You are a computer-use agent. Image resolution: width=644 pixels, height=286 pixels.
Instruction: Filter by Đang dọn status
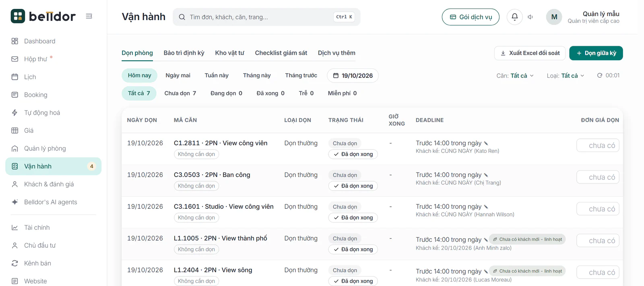(226, 93)
